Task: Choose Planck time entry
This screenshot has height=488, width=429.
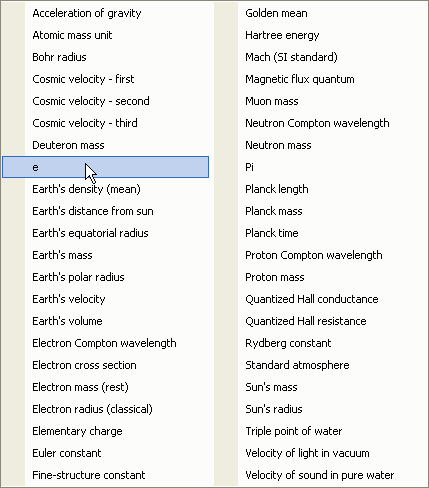Action: 320,233
